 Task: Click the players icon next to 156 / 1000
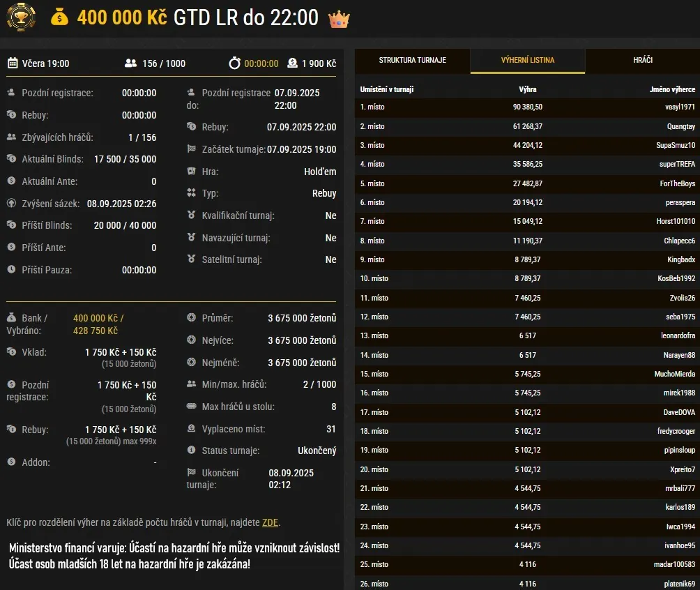131,63
